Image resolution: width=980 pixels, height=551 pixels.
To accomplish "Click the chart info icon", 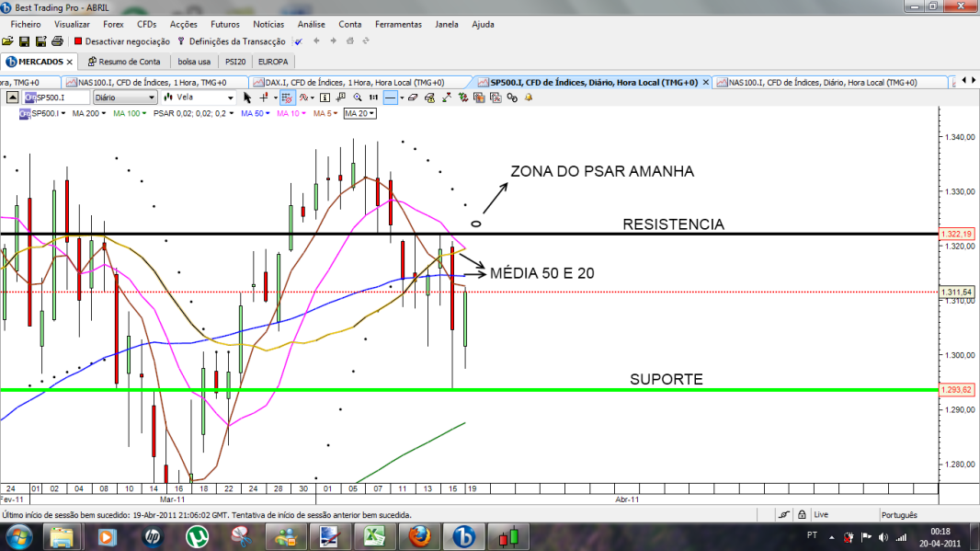I will tap(325, 98).
